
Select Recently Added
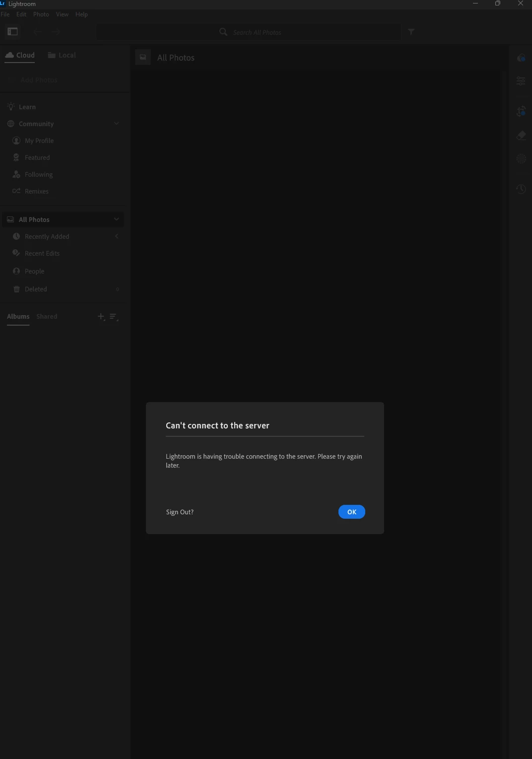(47, 236)
